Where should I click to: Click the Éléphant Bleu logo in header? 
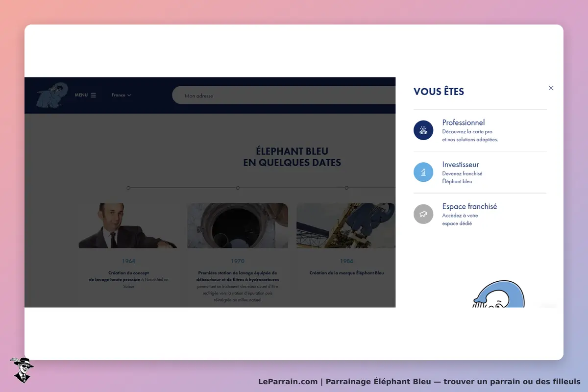coord(52,95)
